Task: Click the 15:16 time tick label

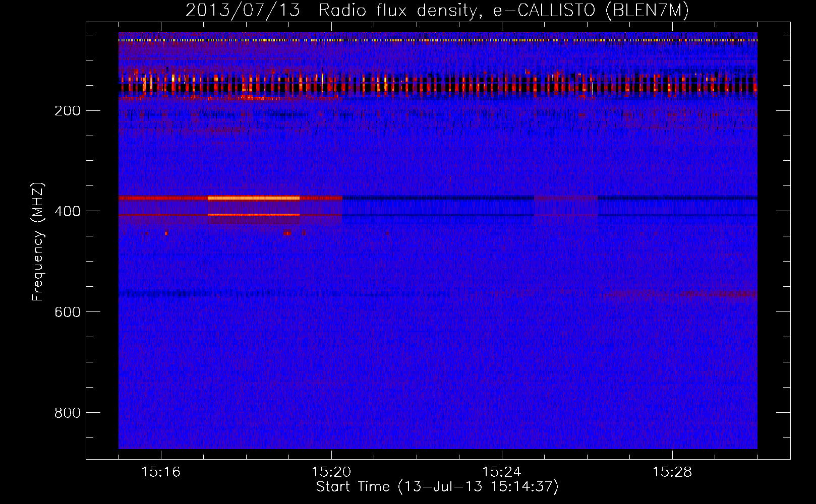Action: click(x=161, y=472)
